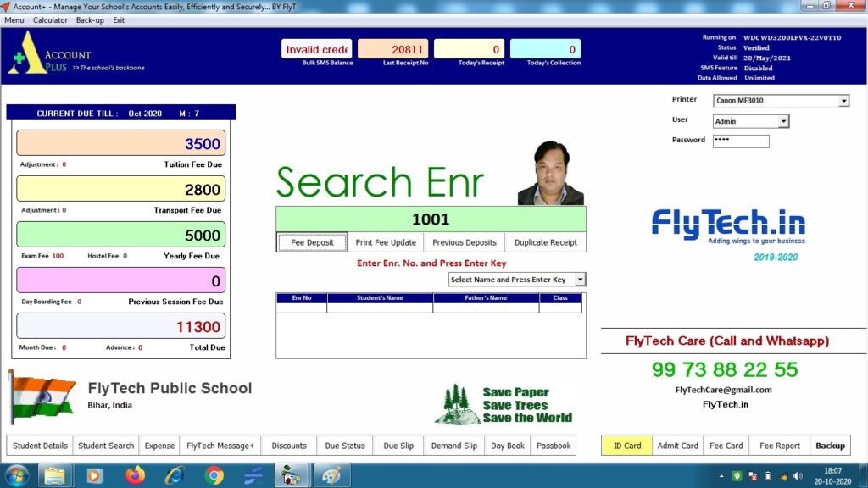Screen dimensions: 868x488
Task: Open the Day Book
Action: 508,446
